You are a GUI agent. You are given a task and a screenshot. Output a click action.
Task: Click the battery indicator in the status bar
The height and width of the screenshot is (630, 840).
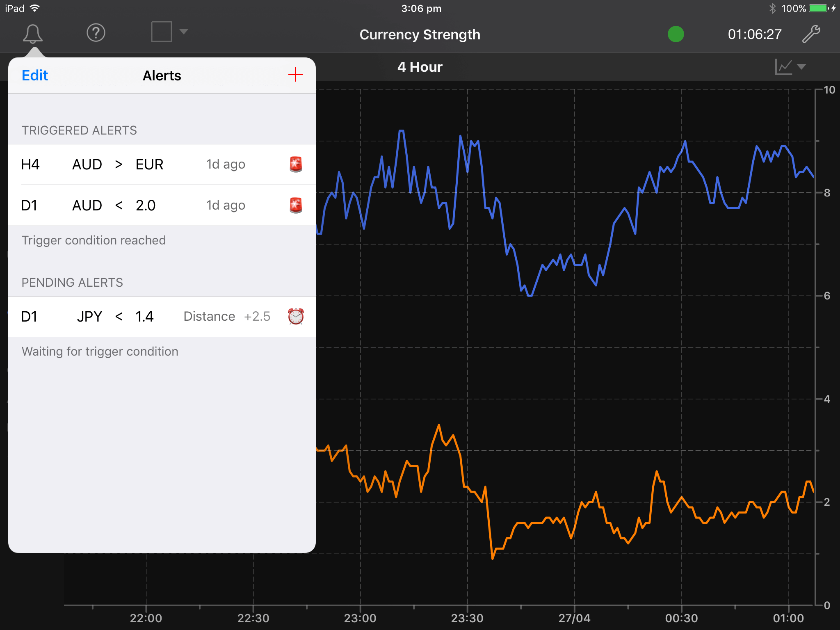(x=817, y=8)
